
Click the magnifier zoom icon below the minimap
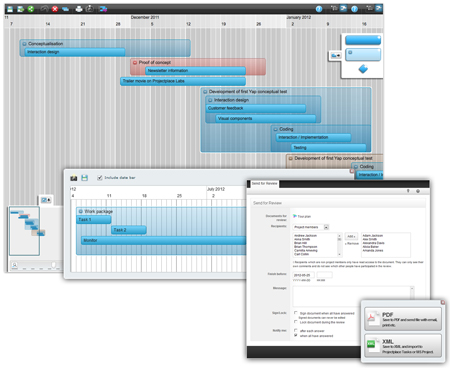point(15,265)
